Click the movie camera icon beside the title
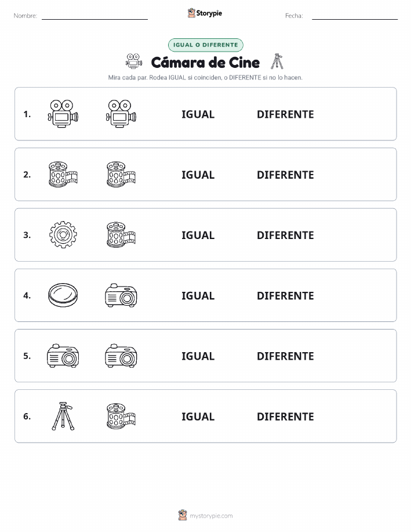Screen dimensions: 411x532 [134, 61]
